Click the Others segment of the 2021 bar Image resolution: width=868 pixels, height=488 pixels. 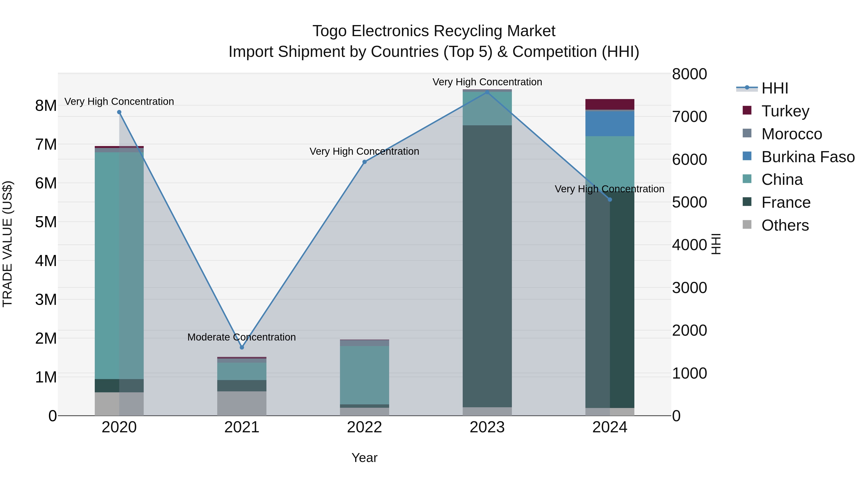(x=242, y=403)
